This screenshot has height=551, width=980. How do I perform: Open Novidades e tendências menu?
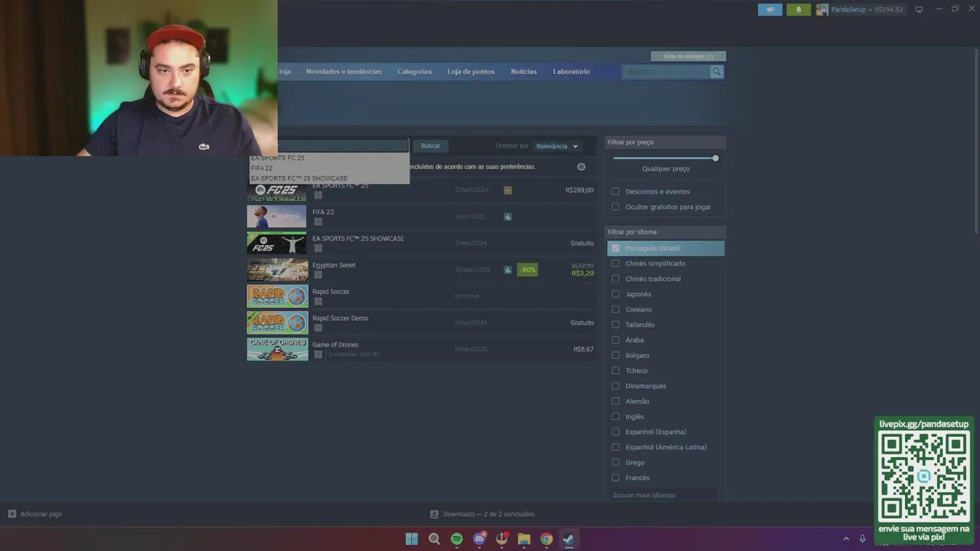pyautogui.click(x=344, y=72)
